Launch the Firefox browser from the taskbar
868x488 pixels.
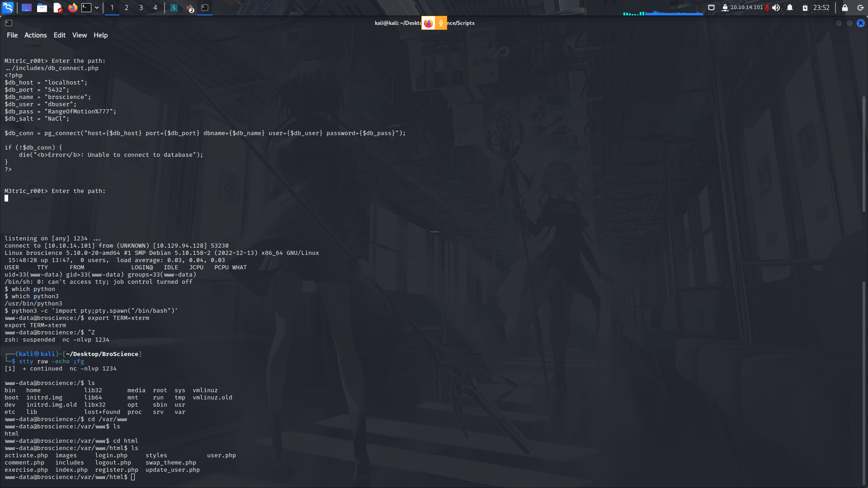click(72, 7)
